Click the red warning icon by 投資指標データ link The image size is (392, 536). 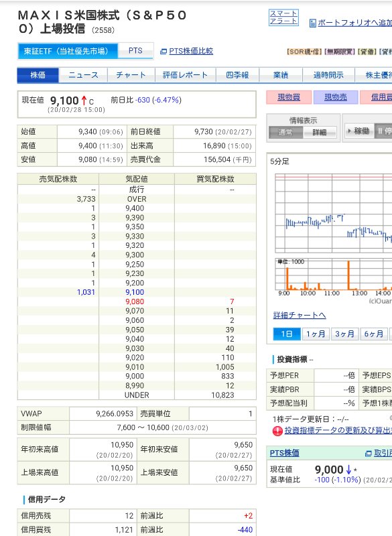pyautogui.click(x=277, y=431)
